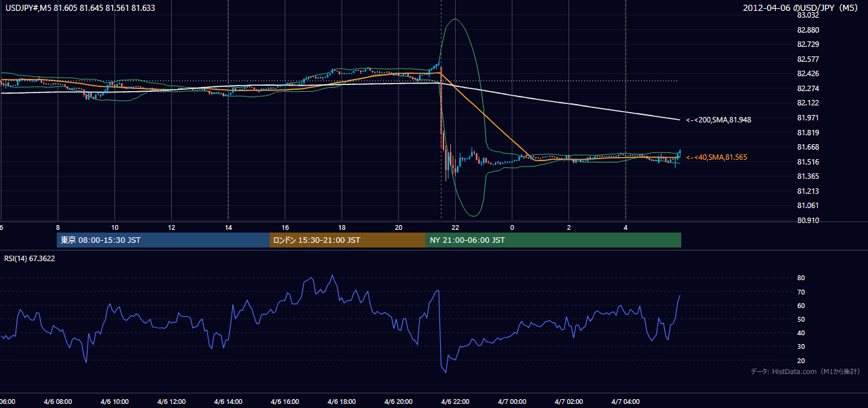Click hour tick 18 on price chart axis
The height and width of the screenshot is (408, 868).
pos(342,228)
